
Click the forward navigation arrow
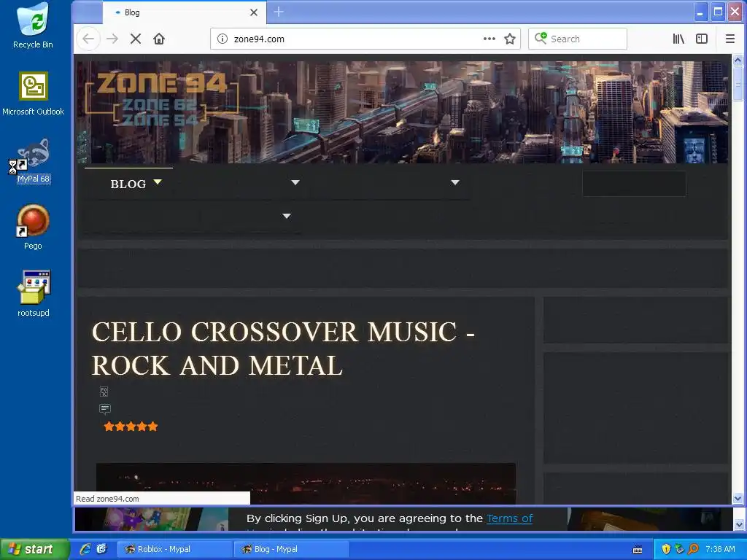(112, 39)
